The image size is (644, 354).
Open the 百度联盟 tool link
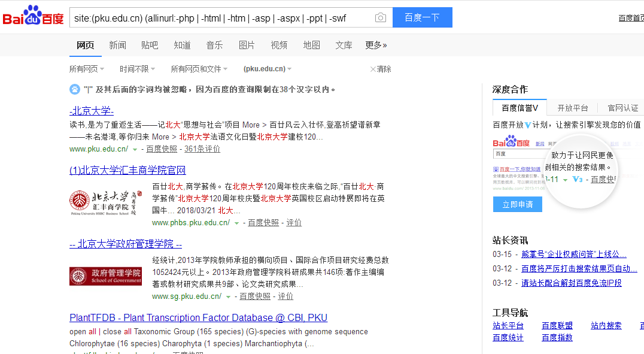tap(557, 326)
